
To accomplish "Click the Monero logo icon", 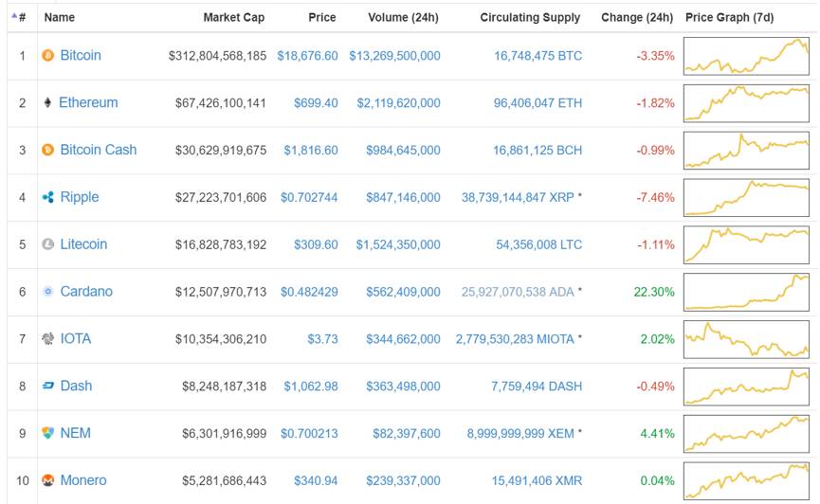I will pos(48,480).
